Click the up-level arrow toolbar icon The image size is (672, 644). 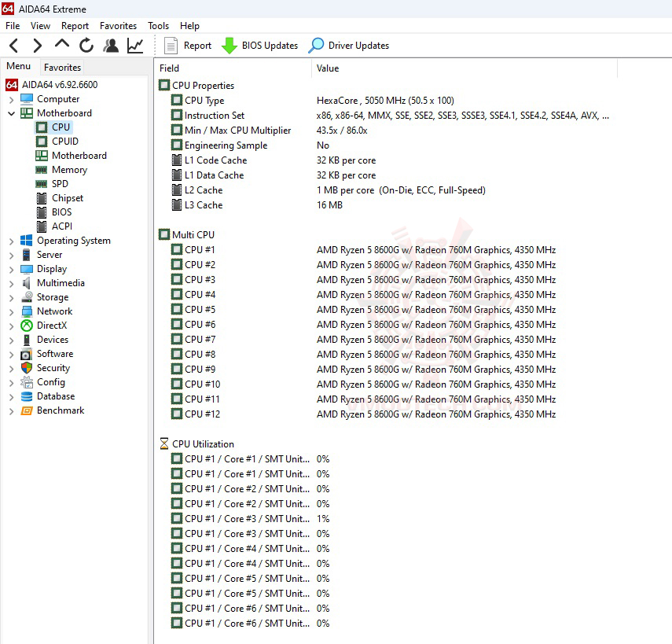[x=62, y=44]
